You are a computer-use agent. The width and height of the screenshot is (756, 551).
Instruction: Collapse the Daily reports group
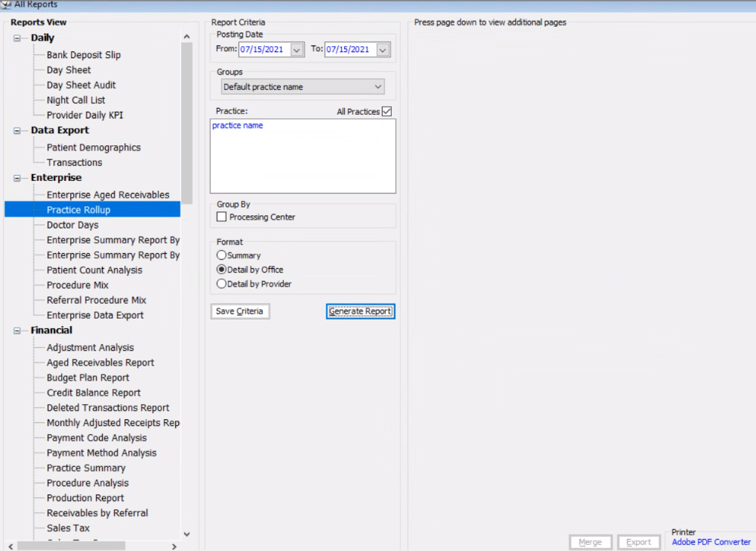[17, 38]
